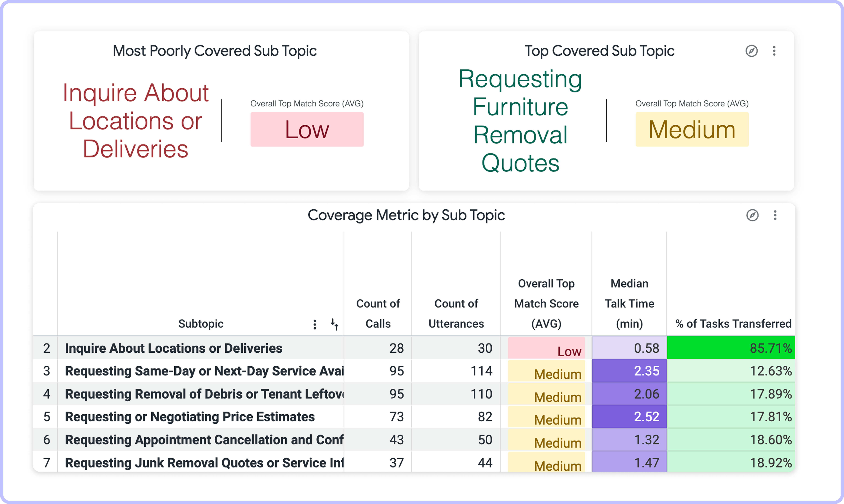Click the 2.52 median talk time cell
844x504 pixels.
point(629,417)
